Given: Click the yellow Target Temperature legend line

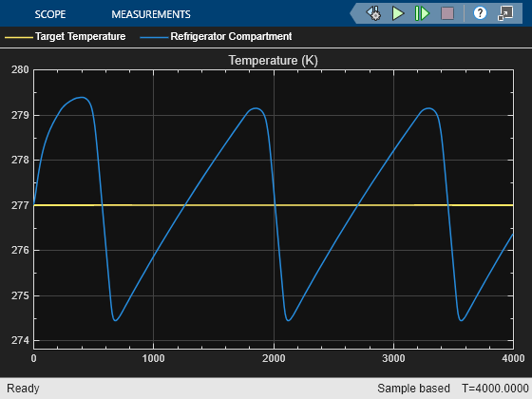Looking at the screenshot, I should click(x=19, y=37).
